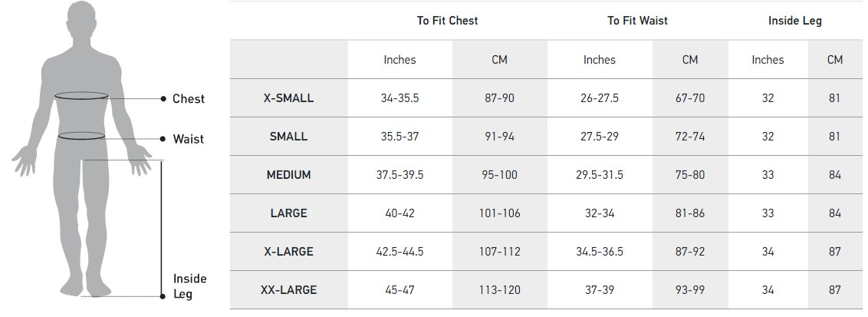Viewport: 868px width, 317px height.
Task: Select the Waist label beside the figure
Action: (x=189, y=139)
